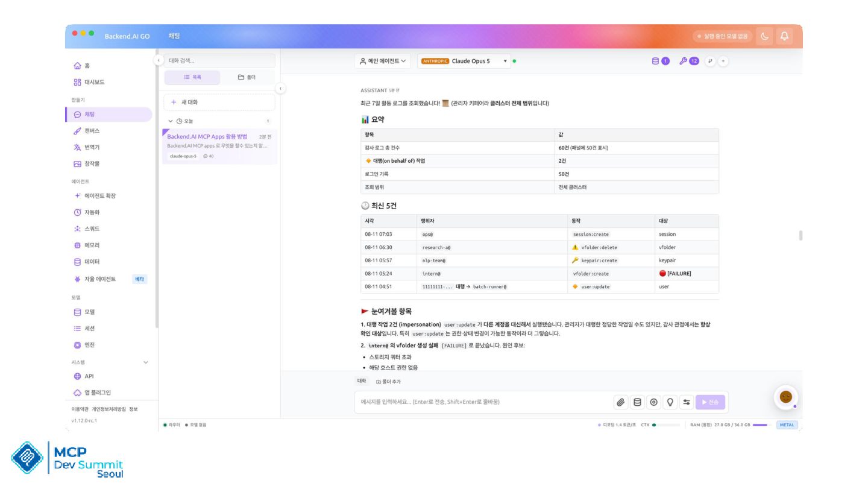Viewport: 868px width, 489px height.
Task: Collapse the conversation list panel chevron
Action: click(x=280, y=89)
